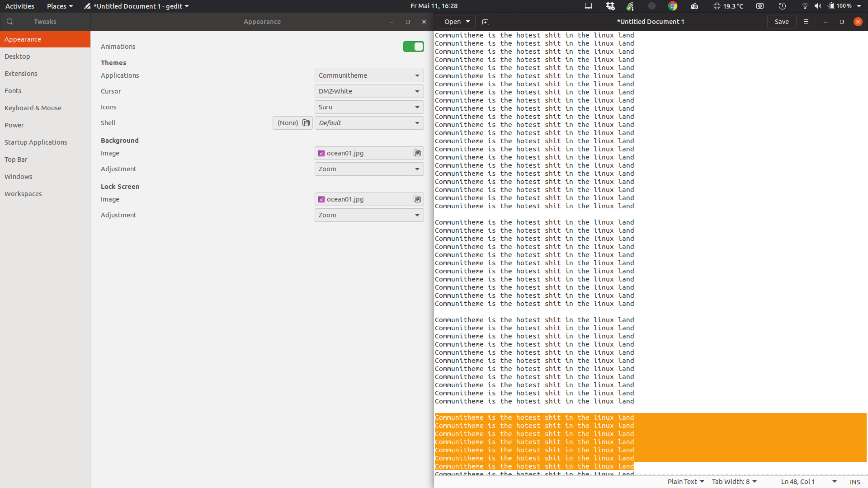Open the Activities menu
The image size is (868, 488).
click(x=19, y=6)
